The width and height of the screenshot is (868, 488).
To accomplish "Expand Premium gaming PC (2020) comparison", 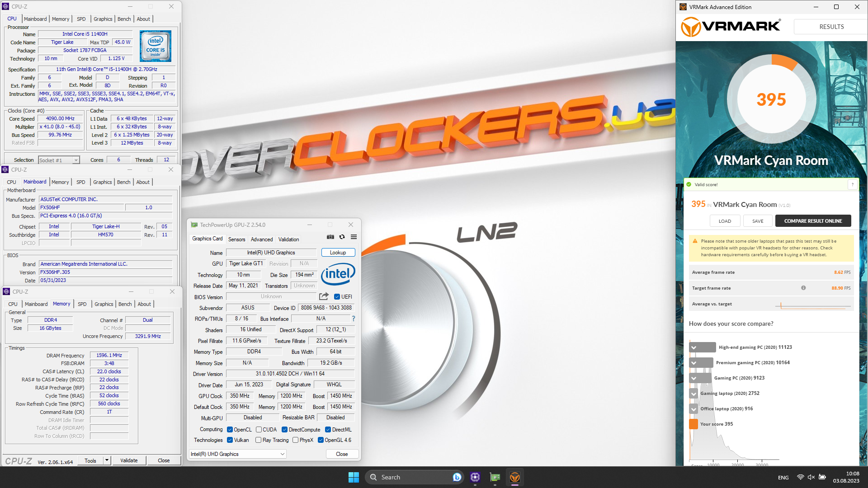I will point(693,363).
